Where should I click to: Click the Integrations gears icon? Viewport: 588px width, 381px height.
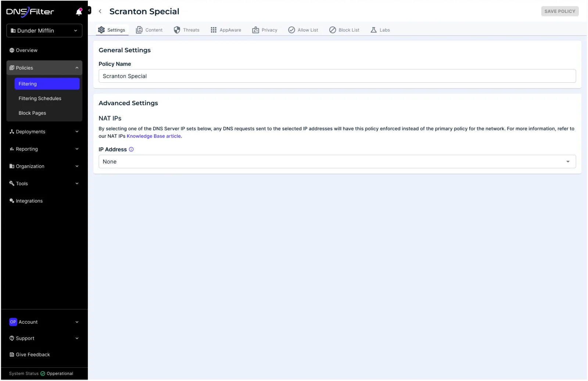12,201
